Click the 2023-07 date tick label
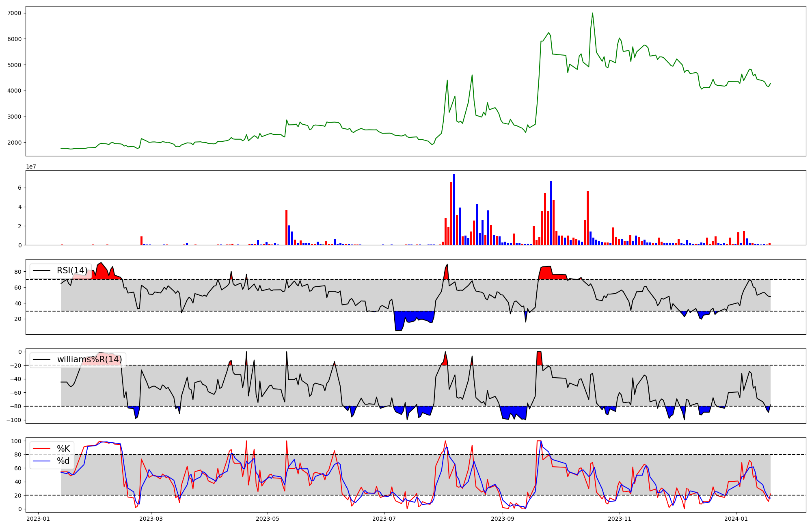 click(x=384, y=518)
